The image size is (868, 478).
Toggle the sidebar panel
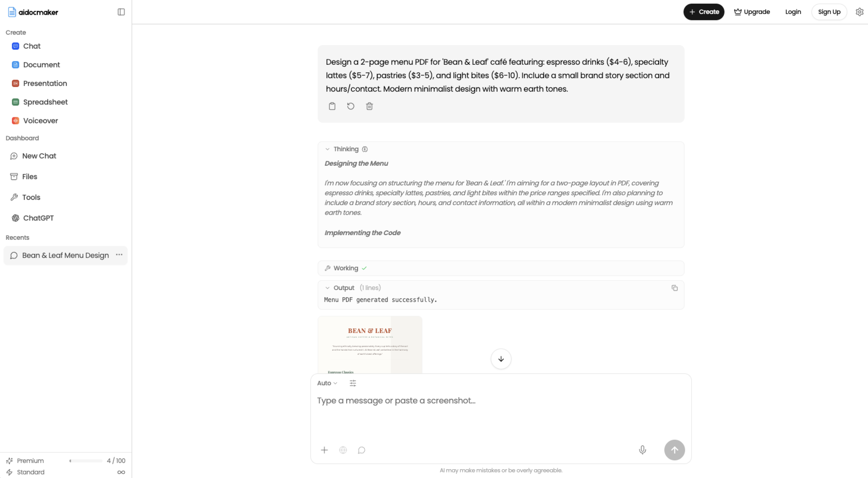point(120,12)
